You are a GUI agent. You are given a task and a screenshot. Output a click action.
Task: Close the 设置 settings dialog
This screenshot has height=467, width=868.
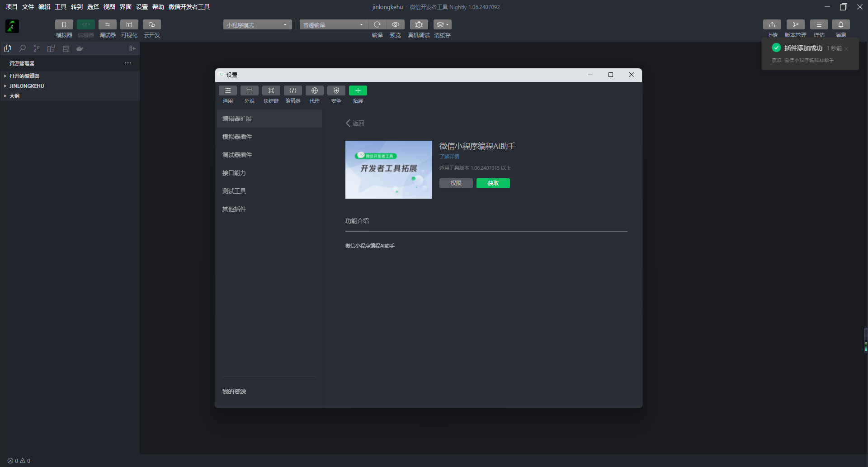(632, 75)
